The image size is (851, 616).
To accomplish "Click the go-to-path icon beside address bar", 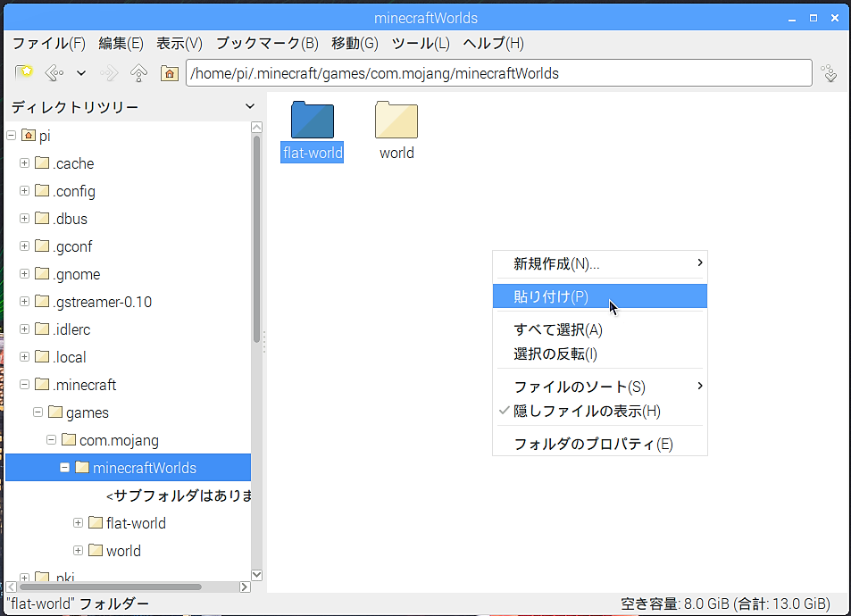I will click(x=830, y=72).
